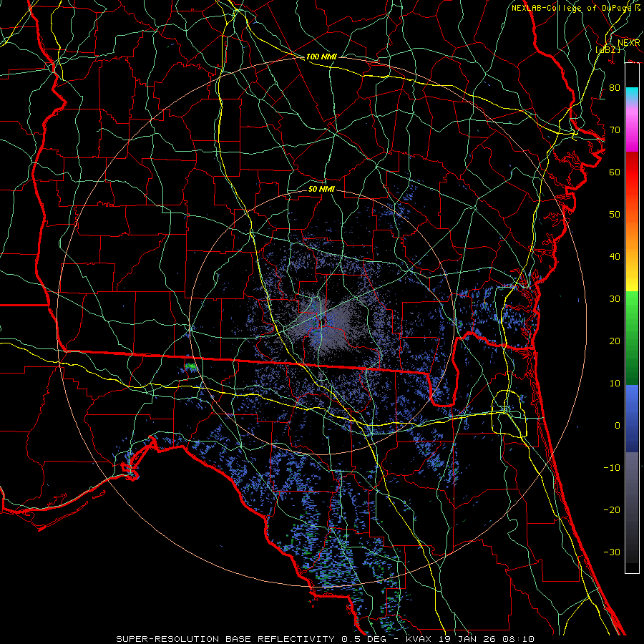Click the 30 value on the dBZ scale
The width and height of the screenshot is (644, 644).
pyautogui.click(x=615, y=298)
